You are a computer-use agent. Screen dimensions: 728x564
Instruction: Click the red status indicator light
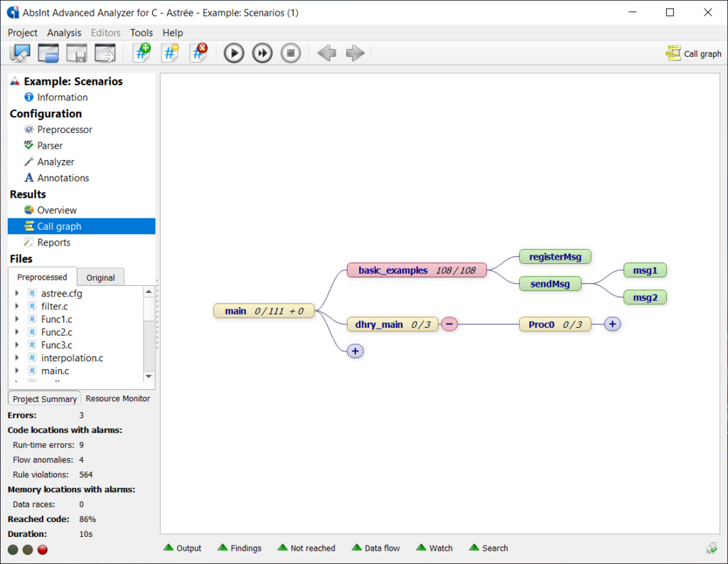(42, 549)
